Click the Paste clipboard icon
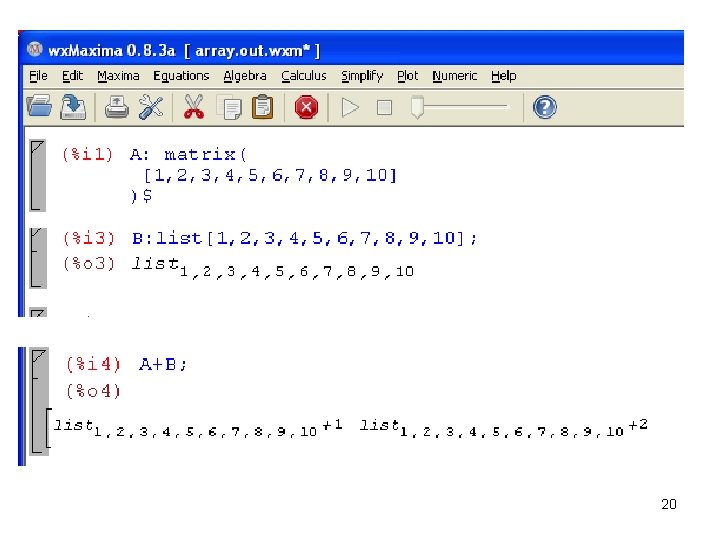Image resolution: width=720 pixels, height=540 pixels. pos(263,107)
